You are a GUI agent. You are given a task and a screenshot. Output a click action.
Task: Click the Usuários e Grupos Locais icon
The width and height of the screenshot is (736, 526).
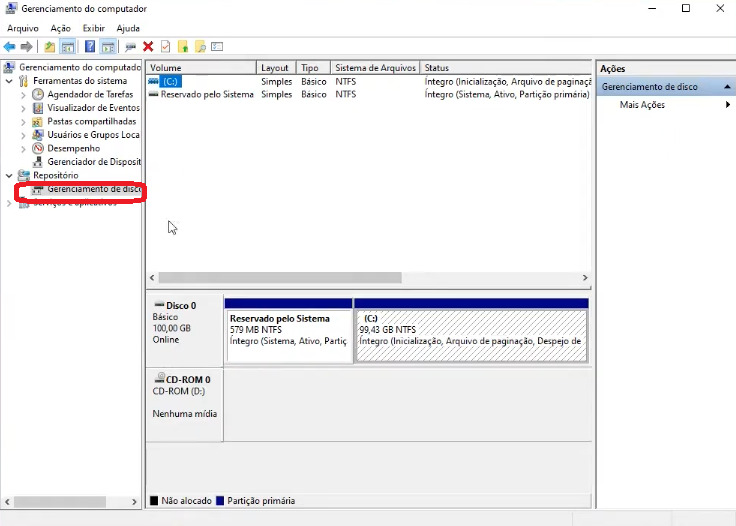point(38,135)
